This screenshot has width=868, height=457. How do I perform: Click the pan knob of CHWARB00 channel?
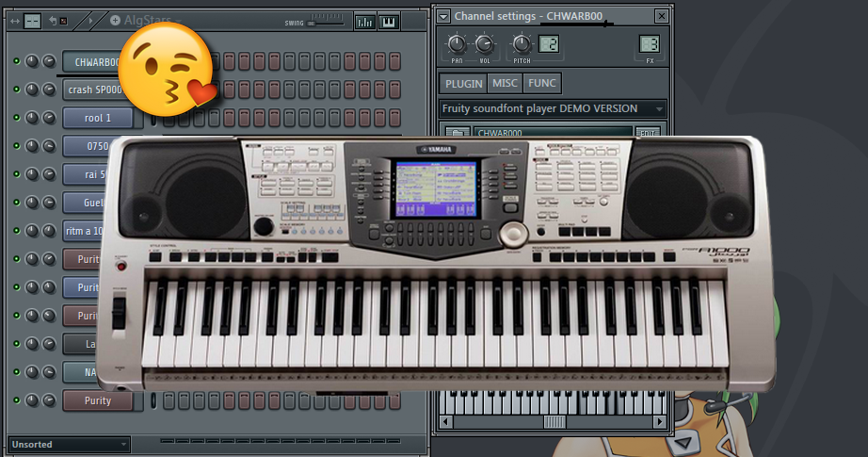(x=32, y=61)
